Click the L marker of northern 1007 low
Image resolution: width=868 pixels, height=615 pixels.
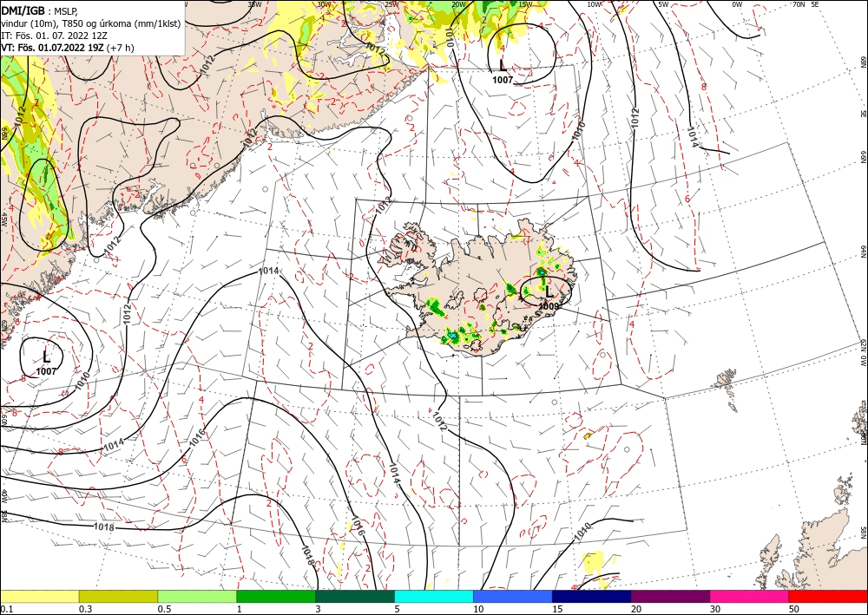click(502, 66)
